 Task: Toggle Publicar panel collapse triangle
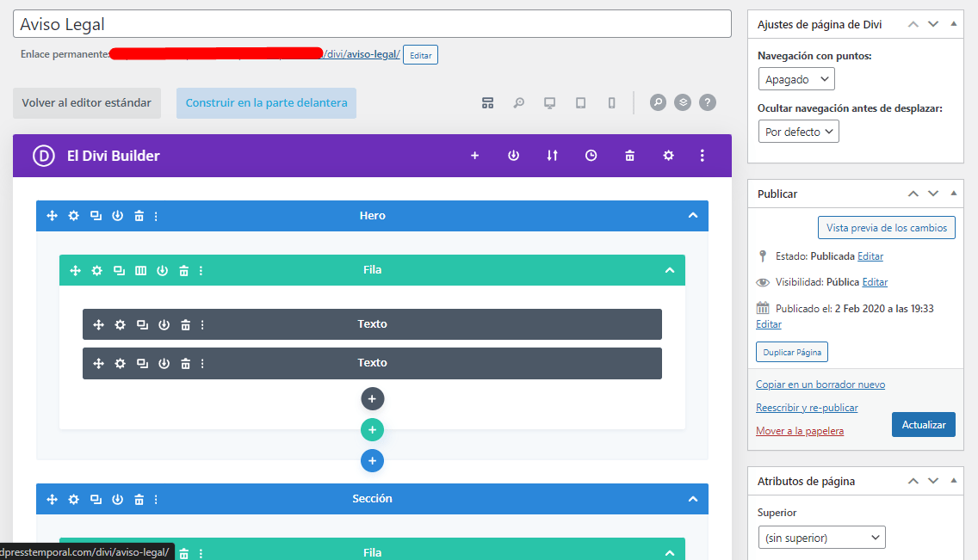[x=954, y=194]
